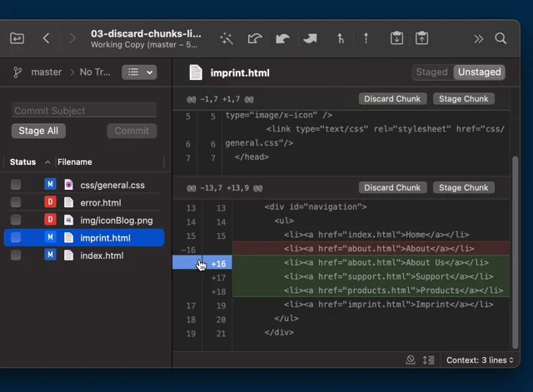
Task: Discard the first chunk at @@ -1,7
Action: point(392,99)
